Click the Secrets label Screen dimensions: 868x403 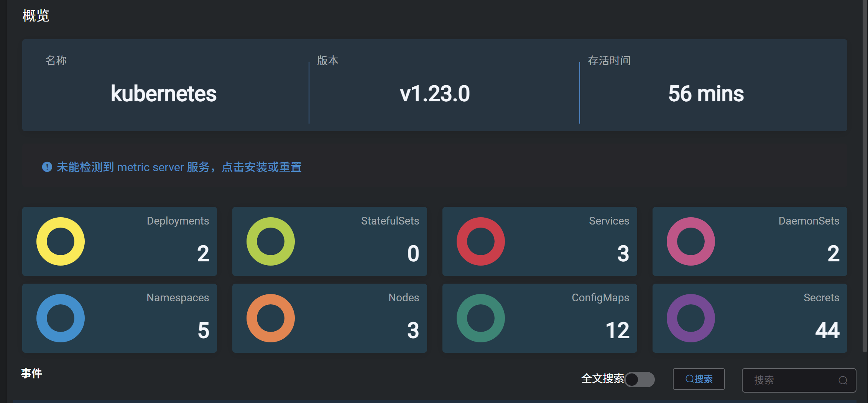(x=821, y=297)
